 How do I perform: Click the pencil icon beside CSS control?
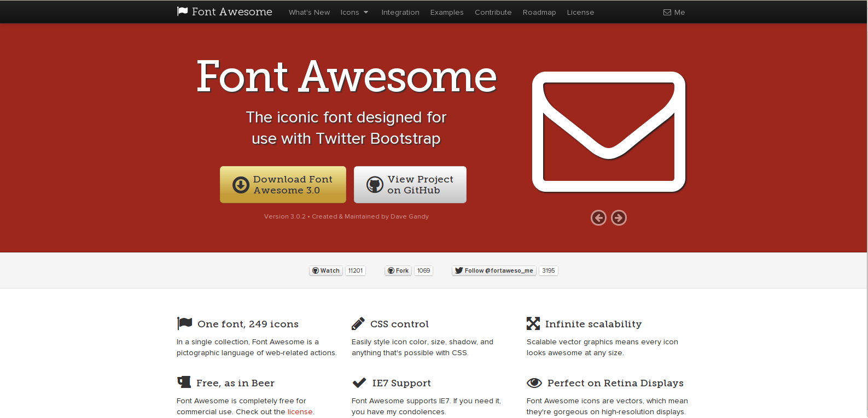pos(358,323)
